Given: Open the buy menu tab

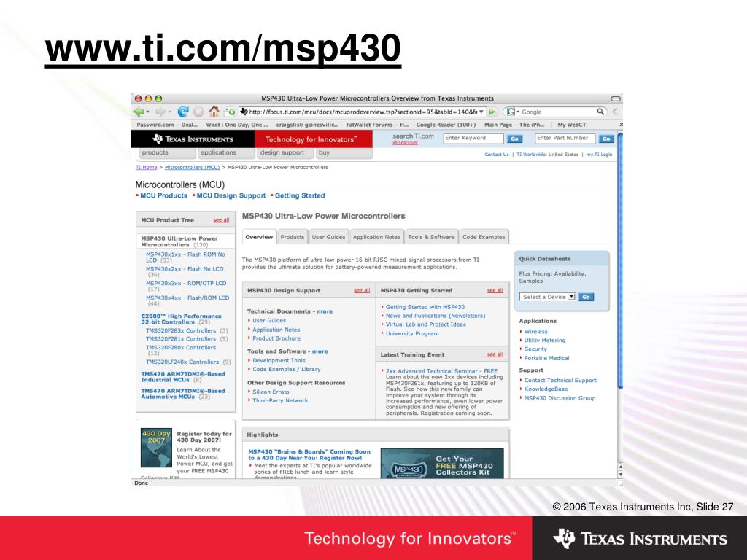Looking at the screenshot, I should [x=344, y=153].
